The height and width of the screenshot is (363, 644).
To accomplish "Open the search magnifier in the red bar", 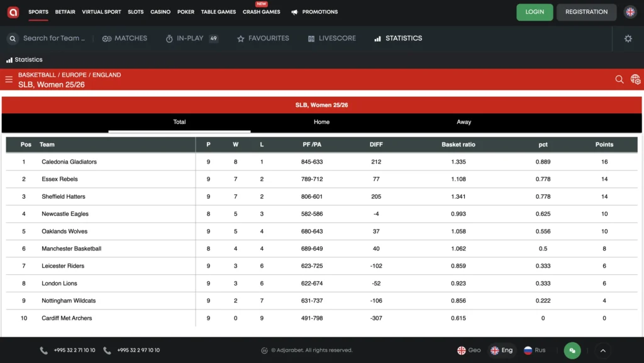I will coord(619,79).
